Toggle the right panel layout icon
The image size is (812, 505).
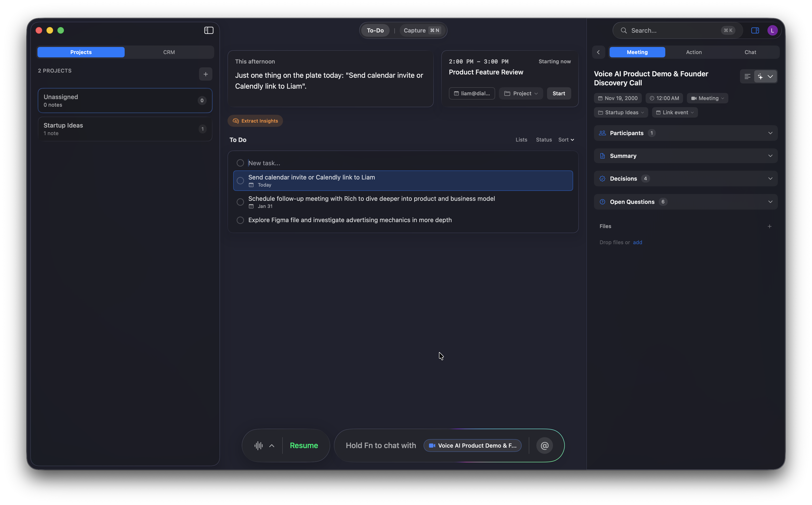coord(755,30)
